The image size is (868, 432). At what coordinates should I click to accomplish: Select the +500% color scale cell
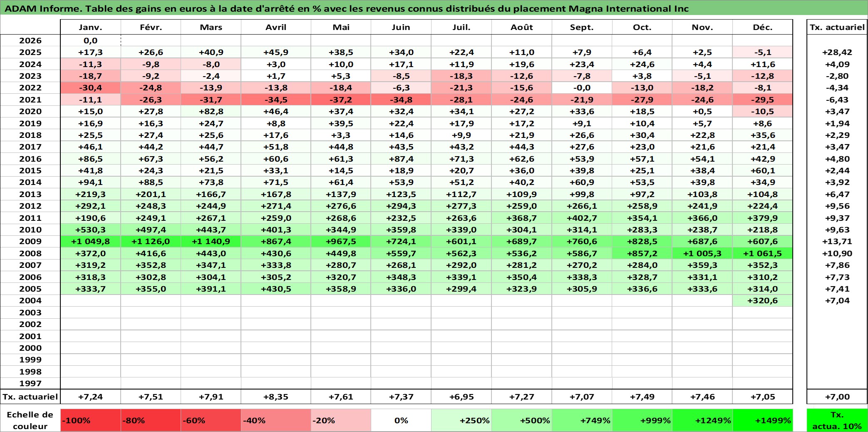click(x=522, y=420)
